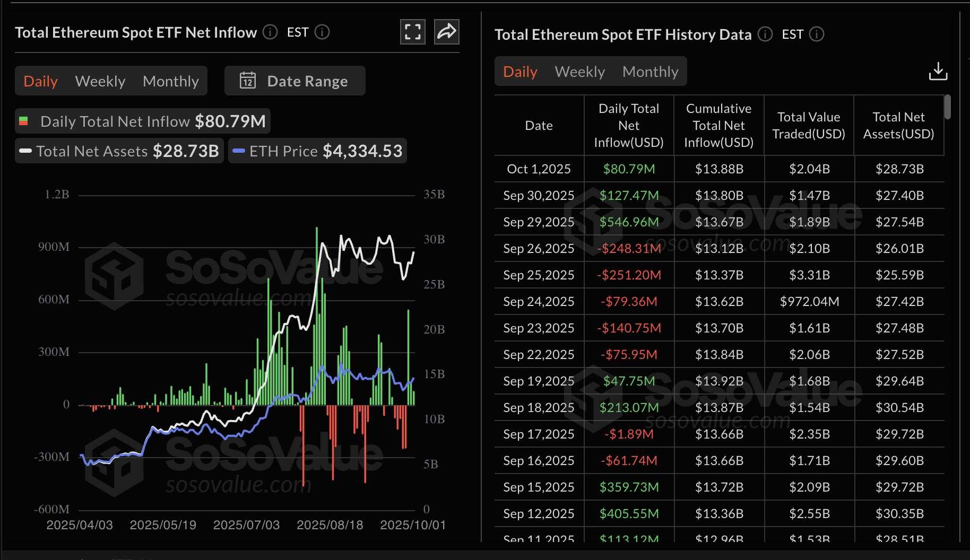Click info icon next to EST on left chart
Screen dimensions: 970x560
click(x=322, y=32)
